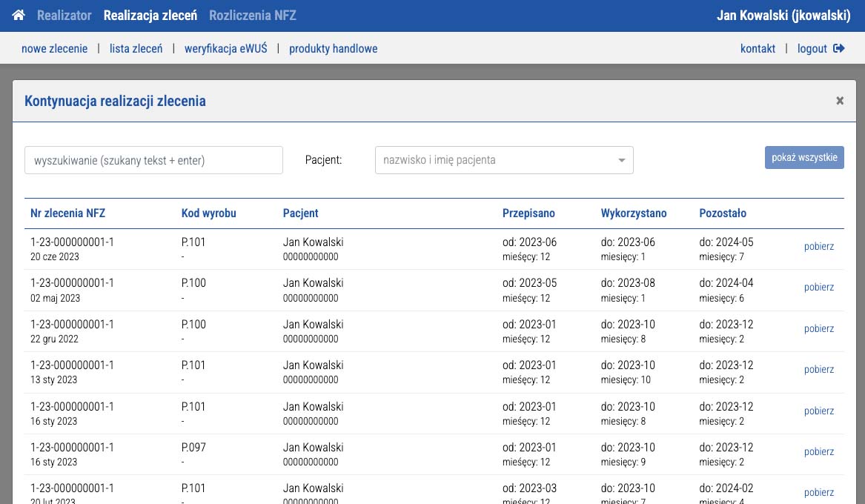
Task: Expand the Pacjent dropdown arrow
Action: [x=622, y=160]
